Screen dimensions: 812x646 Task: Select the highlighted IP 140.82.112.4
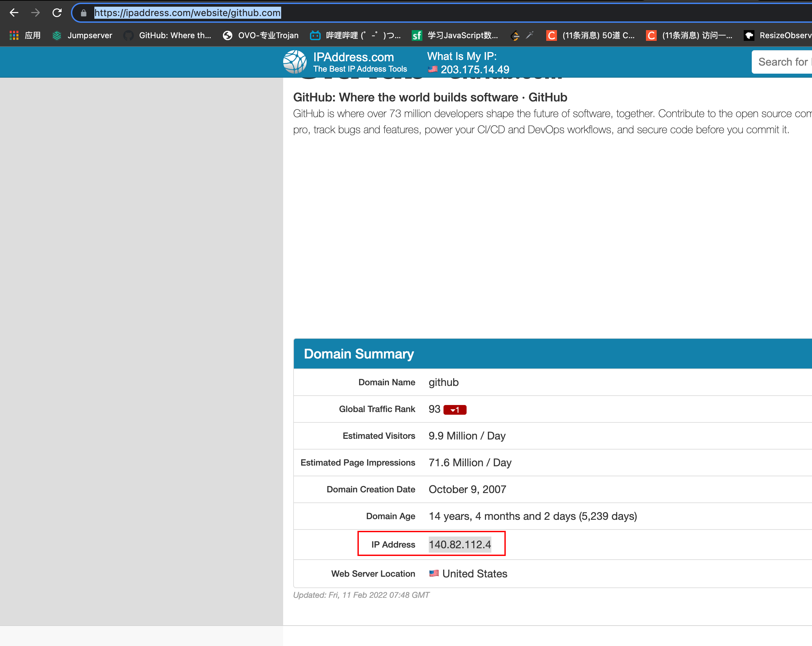[x=460, y=544]
